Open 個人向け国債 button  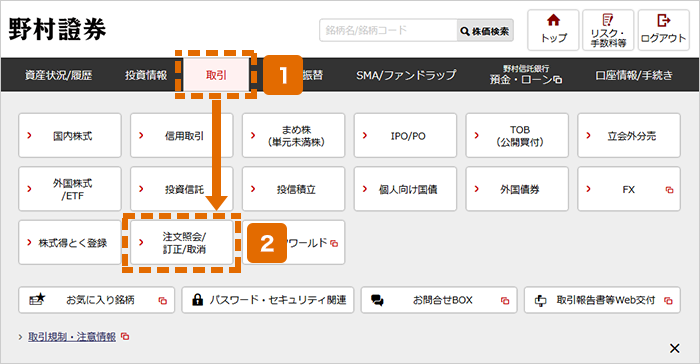pyautogui.click(x=405, y=189)
